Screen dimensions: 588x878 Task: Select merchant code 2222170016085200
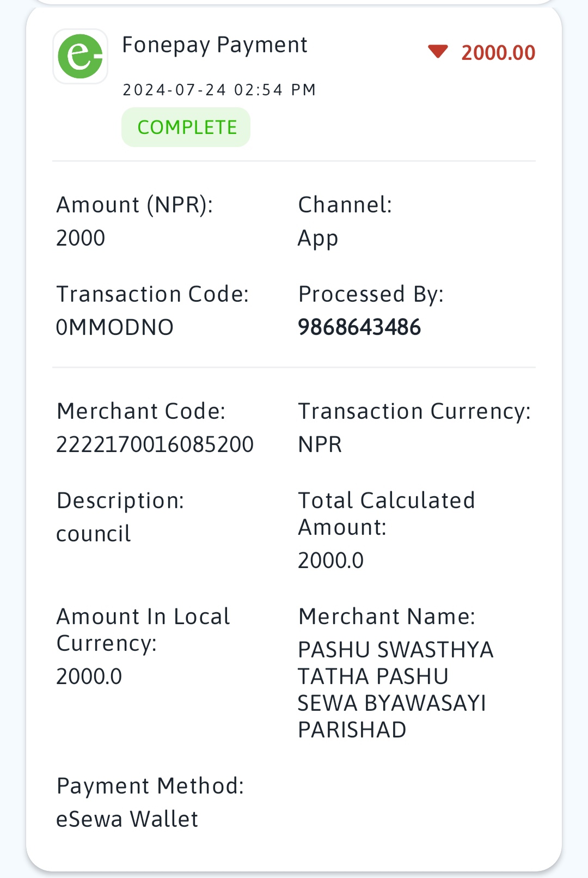tap(155, 444)
